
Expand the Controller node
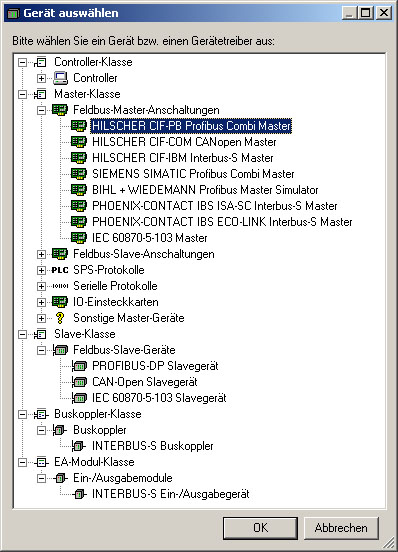41,78
